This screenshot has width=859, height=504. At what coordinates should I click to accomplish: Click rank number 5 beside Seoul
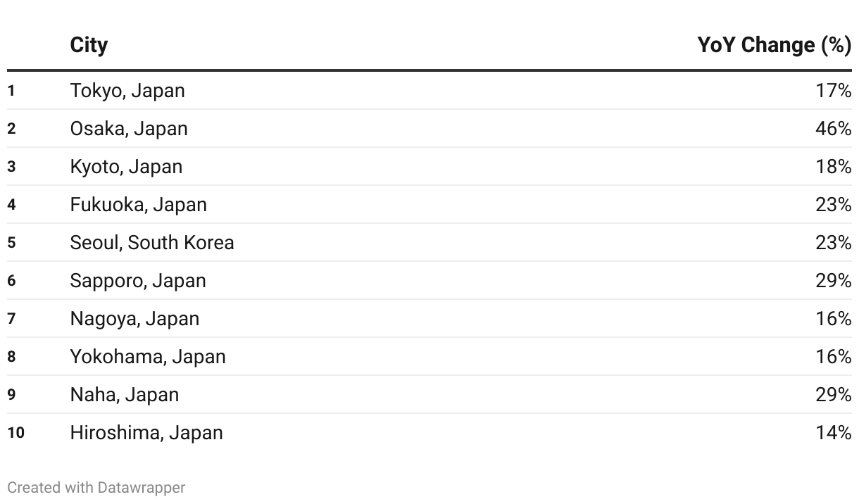click(11, 243)
